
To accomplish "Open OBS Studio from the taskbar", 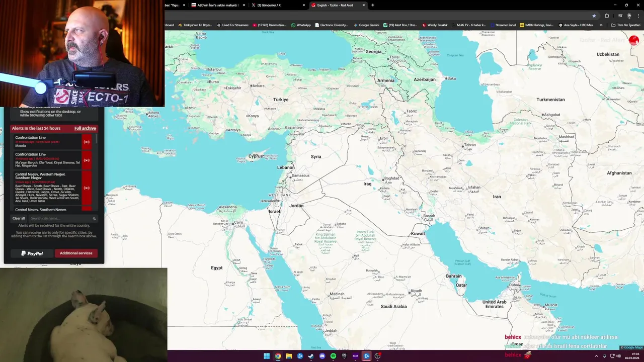I will pos(377,356).
